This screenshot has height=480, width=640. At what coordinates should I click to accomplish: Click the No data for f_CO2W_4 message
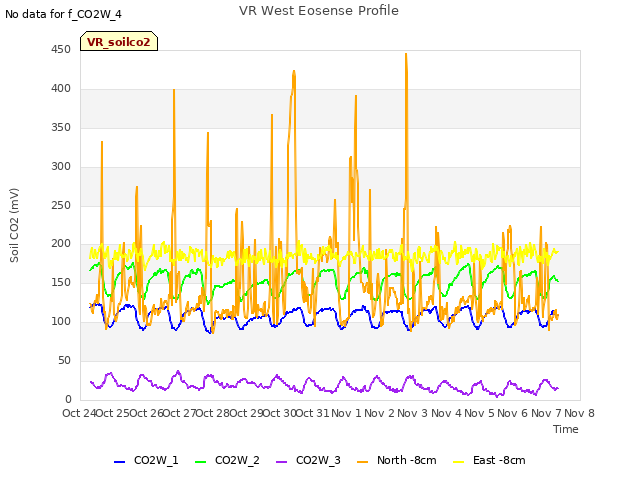click(x=63, y=15)
